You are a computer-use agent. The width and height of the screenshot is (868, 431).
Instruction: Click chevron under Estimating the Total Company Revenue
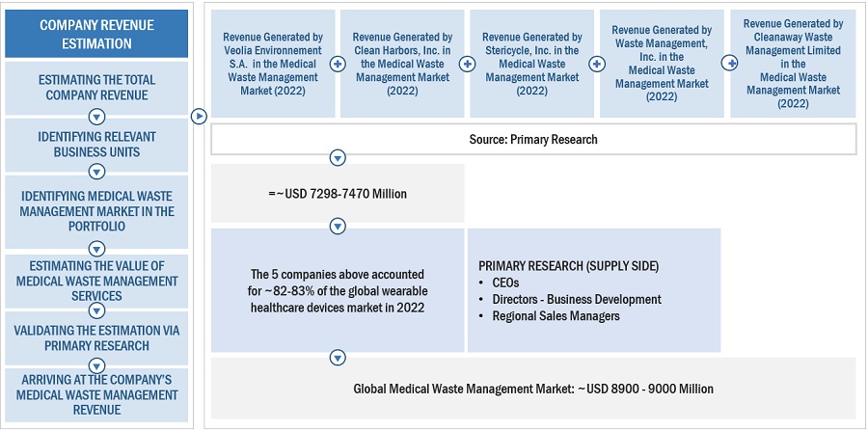[96, 117]
